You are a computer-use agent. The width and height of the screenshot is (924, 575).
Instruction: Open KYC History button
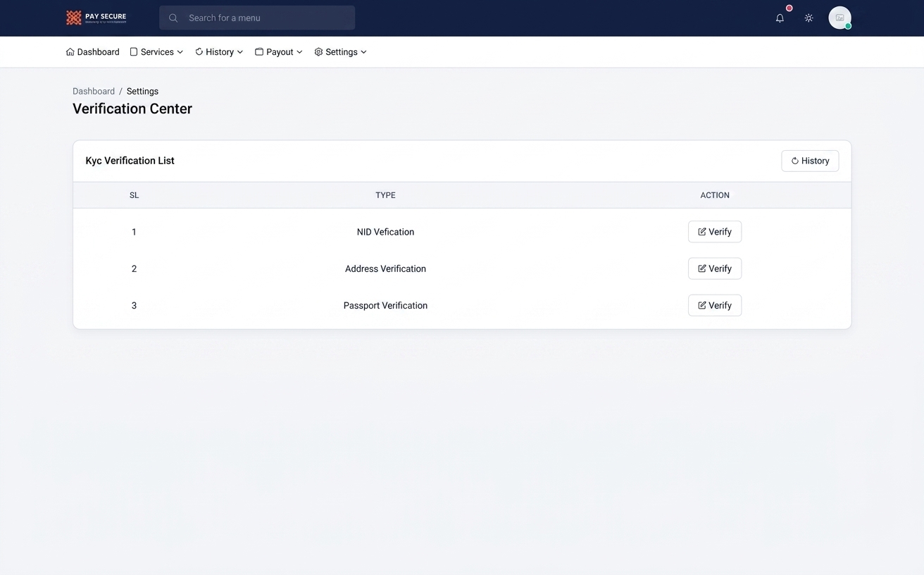810,161
